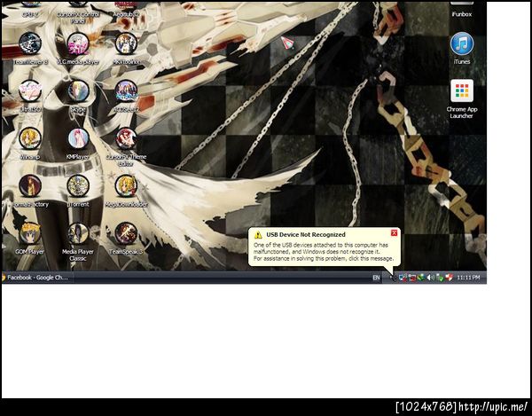Close the USB Device Not Recognized balloon
The width and height of the screenshot is (532, 416).
[394, 232]
